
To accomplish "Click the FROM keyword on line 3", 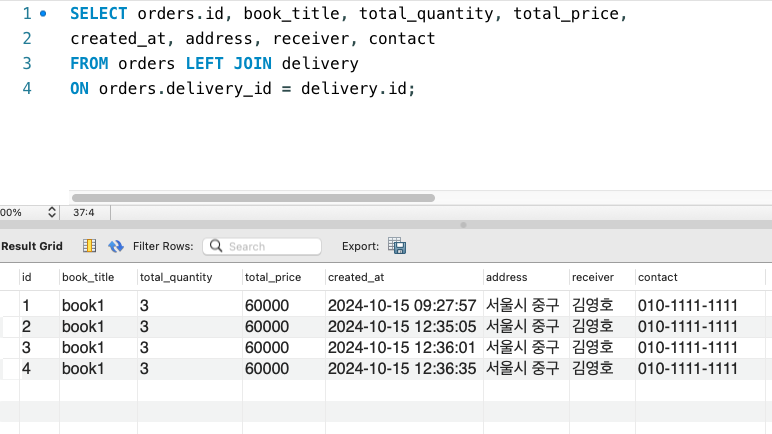I will tap(89, 64).
